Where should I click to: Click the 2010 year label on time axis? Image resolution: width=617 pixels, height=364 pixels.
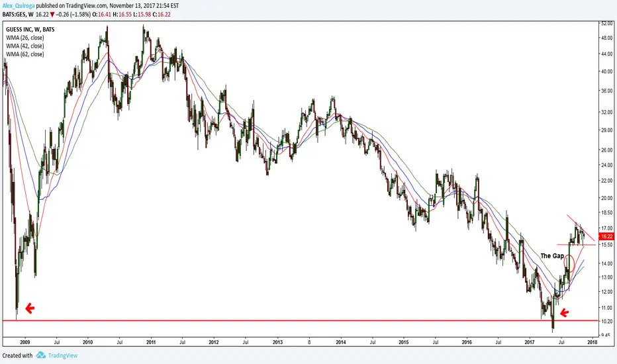pyautogui.click(x=88, y=342)
